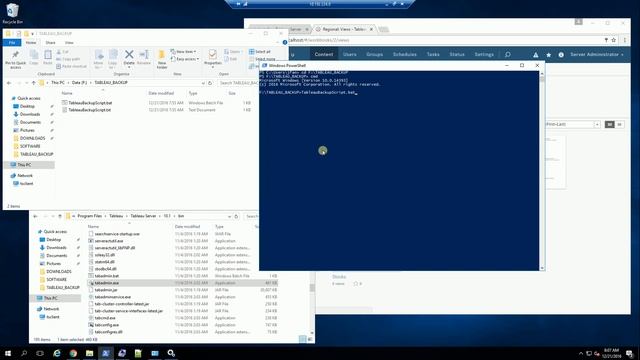This screenshot has width=640, height=360.
Task: Click browser bookmark star icon
Action: [613, 40]
